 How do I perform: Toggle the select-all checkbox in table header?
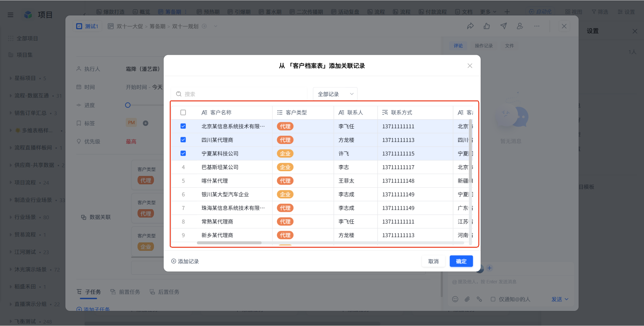[x=183, y=112]
